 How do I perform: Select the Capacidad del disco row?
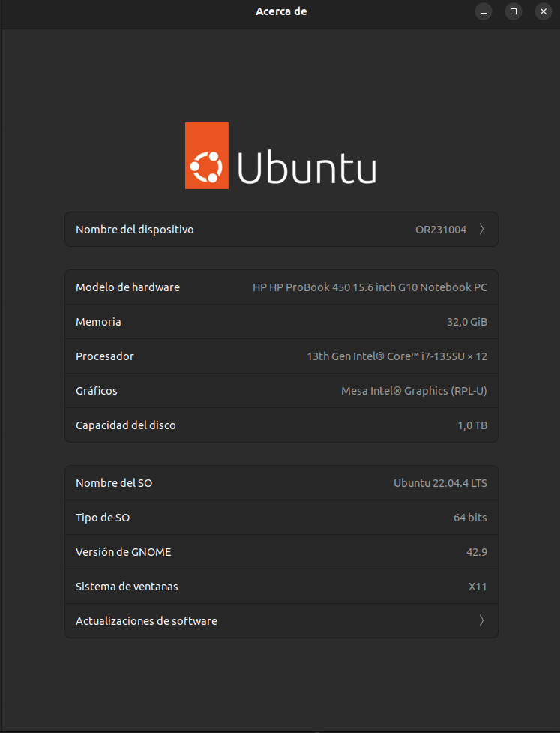click(281, 425)
